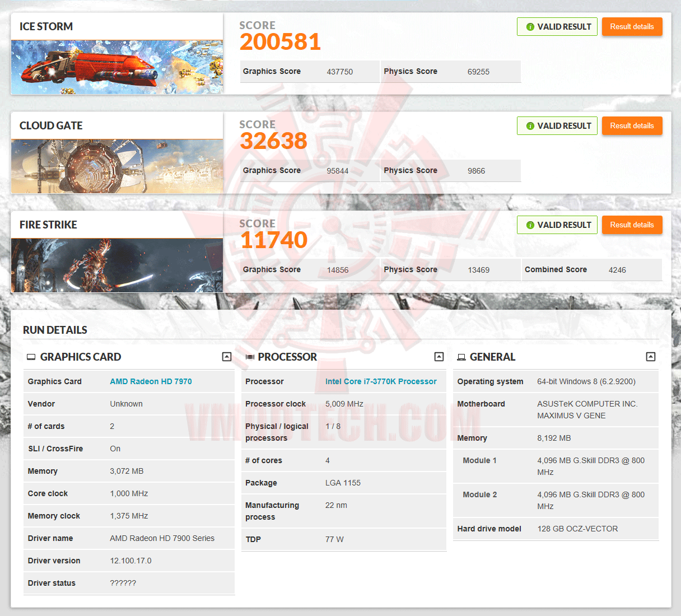Select graphics memory value 3,072 MB

tap(127, 471)
